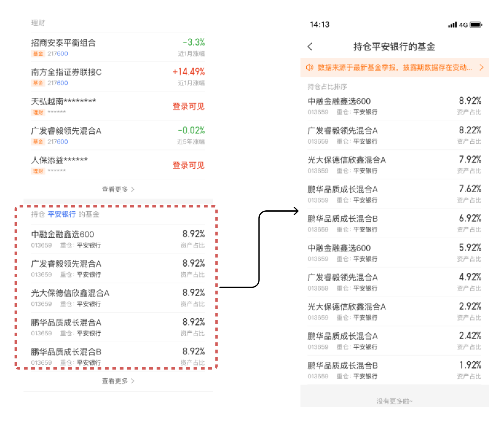Tap the page title 持仓平安银行的基金
504x422 pixels.
click(x=394, y=47)
